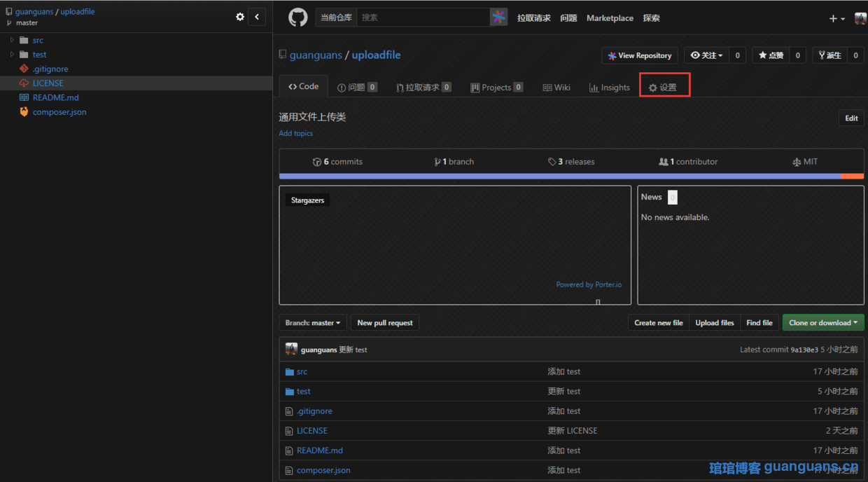The image size is (868, 482).
Task: Switch to the Projects tab
Action: pyautogui.click(x=496, y=88)
